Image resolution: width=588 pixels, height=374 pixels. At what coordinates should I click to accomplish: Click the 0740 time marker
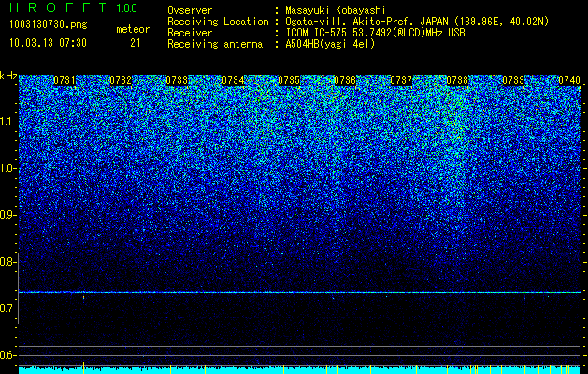pos(569,80)
